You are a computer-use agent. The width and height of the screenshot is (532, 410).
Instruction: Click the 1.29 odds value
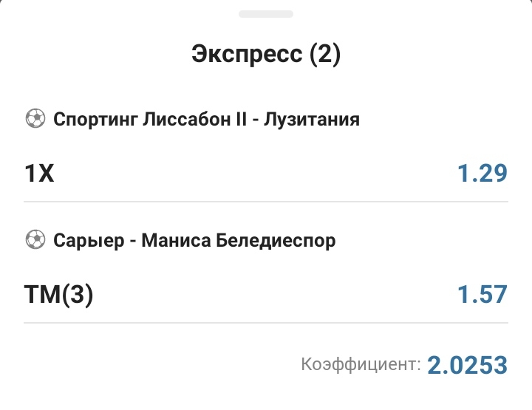click(x=482, y=174)
